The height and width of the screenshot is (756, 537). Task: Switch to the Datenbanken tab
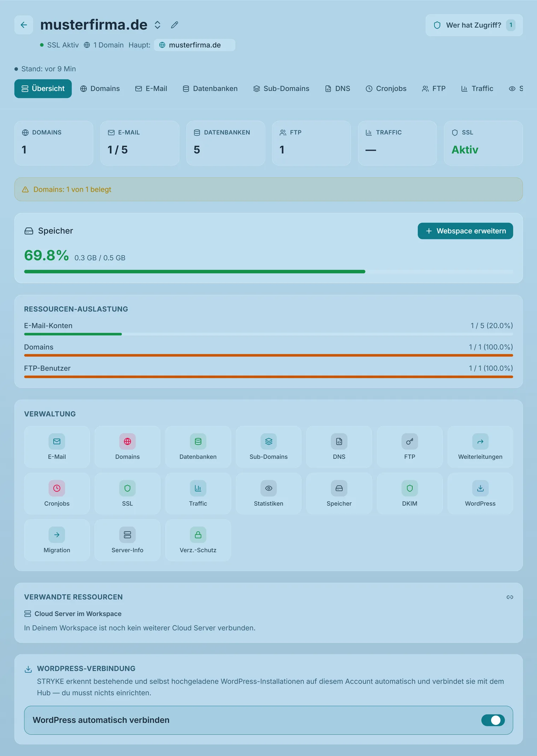(210, 89)
